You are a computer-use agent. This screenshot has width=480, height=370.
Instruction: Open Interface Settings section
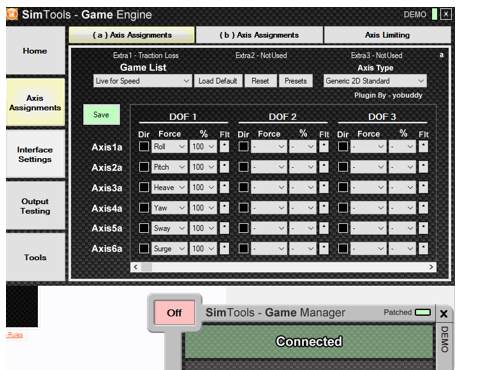click(x=35, y=154)
